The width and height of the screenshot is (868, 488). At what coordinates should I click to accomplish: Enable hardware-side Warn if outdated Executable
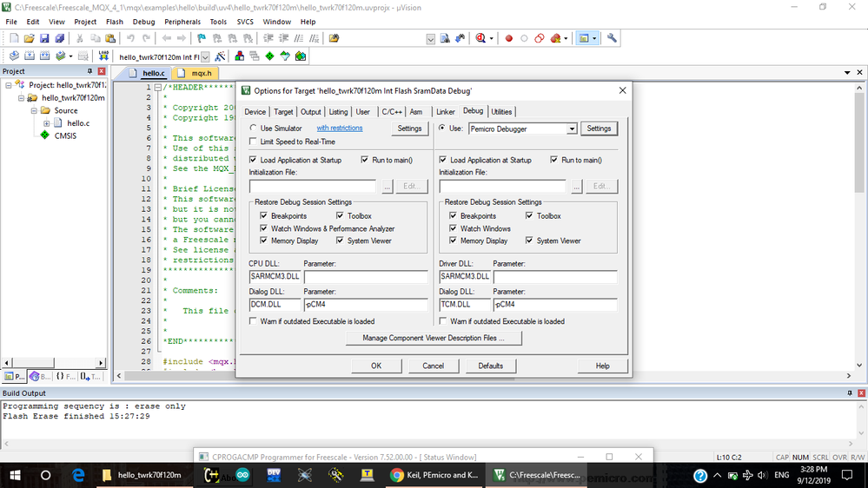coord(443,321)
